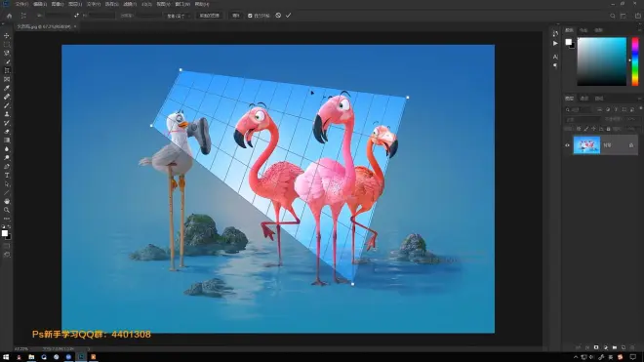Open the crop tool preset picker

coord(23,16)
